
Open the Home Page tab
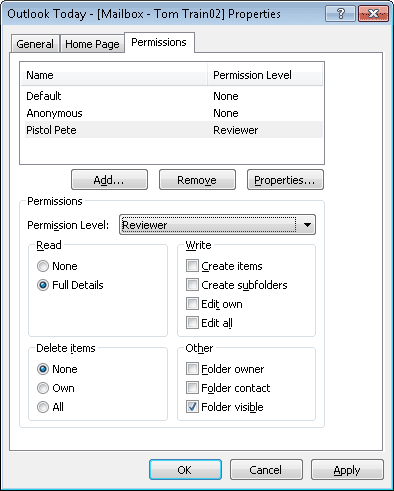tap(92, 44)
